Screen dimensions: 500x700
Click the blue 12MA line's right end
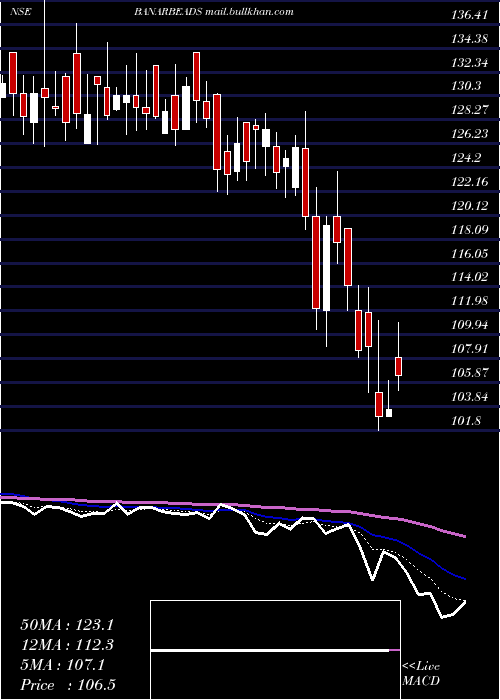pos(464,579)
